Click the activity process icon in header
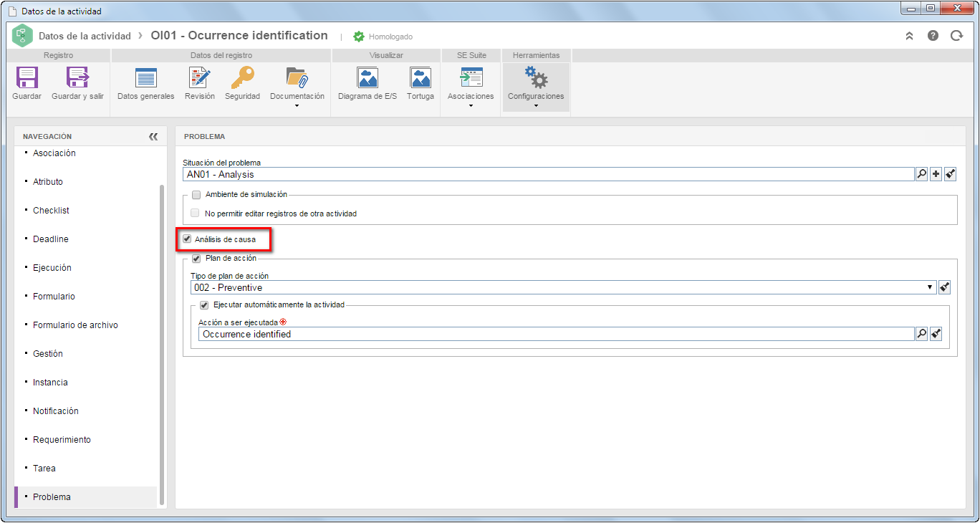980x523 pixels. coord(23,36)
